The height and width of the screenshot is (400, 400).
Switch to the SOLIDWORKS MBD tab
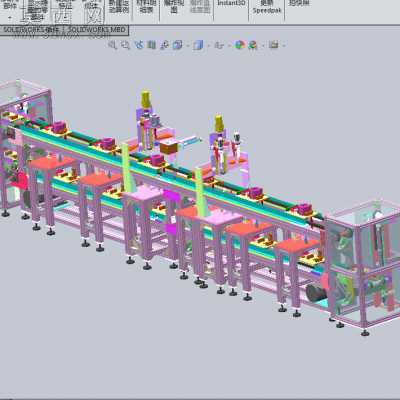tap(96, 30)
